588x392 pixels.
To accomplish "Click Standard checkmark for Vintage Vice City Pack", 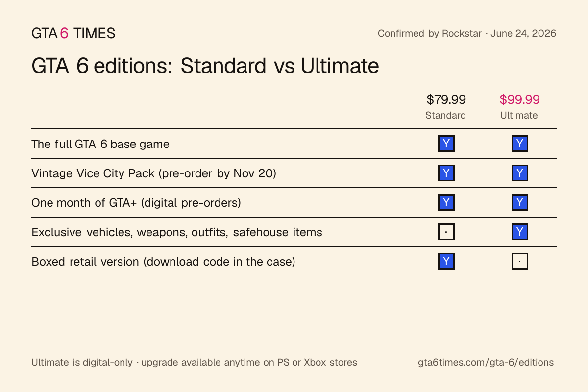I will [x=446, y=173].
